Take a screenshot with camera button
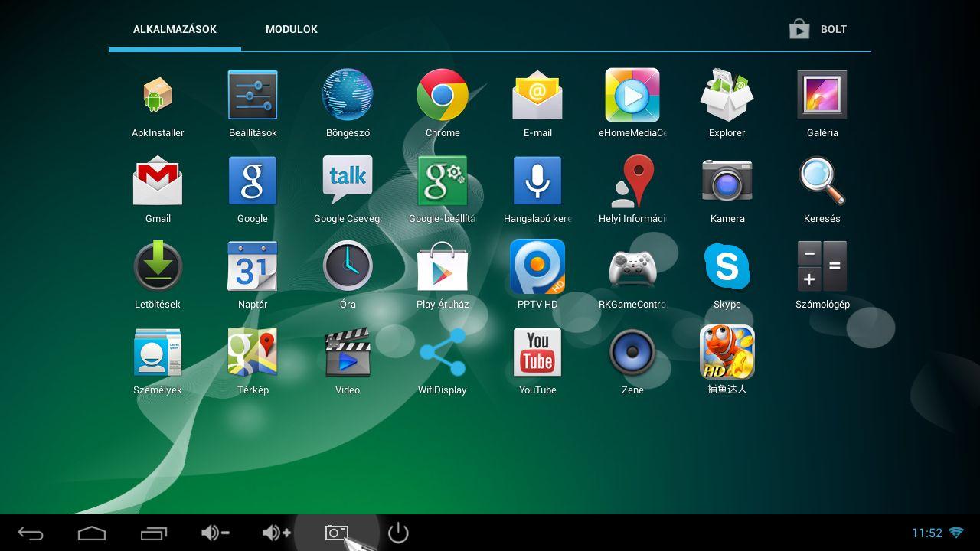980x551 pixels. tap(337, 533)
